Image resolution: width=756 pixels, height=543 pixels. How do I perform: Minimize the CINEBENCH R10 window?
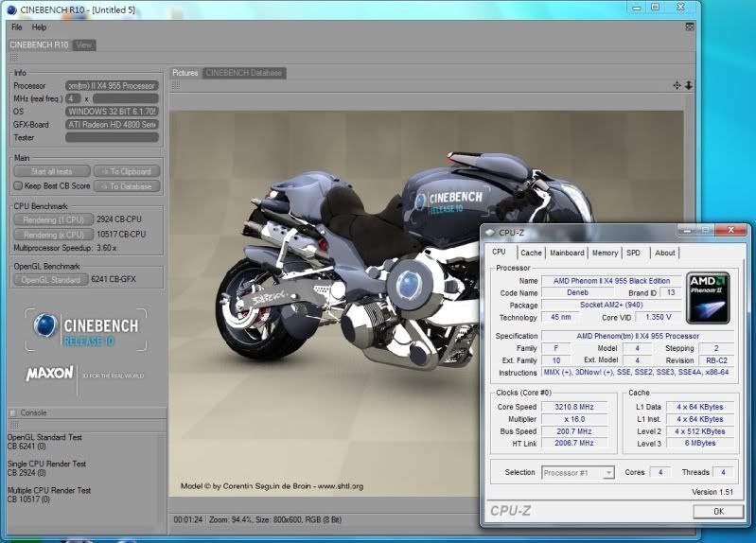[637, 8]
